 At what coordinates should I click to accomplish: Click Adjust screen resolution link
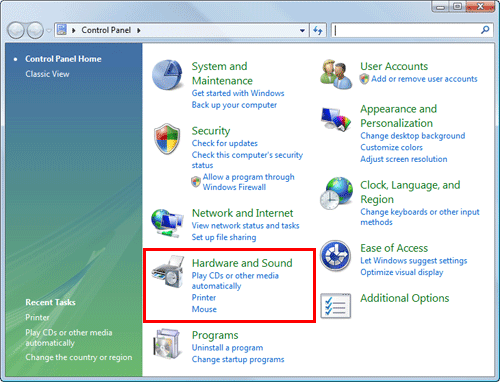[404, 159]
